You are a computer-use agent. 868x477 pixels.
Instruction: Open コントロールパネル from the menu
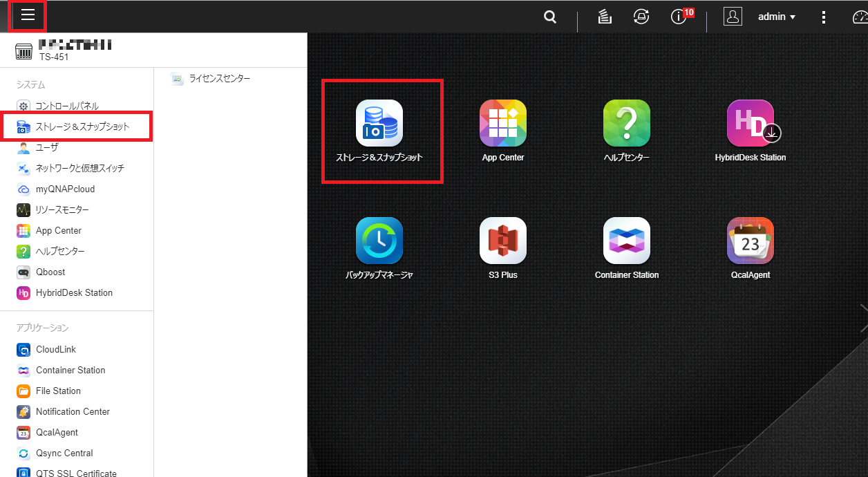click(x=59, y=106)
